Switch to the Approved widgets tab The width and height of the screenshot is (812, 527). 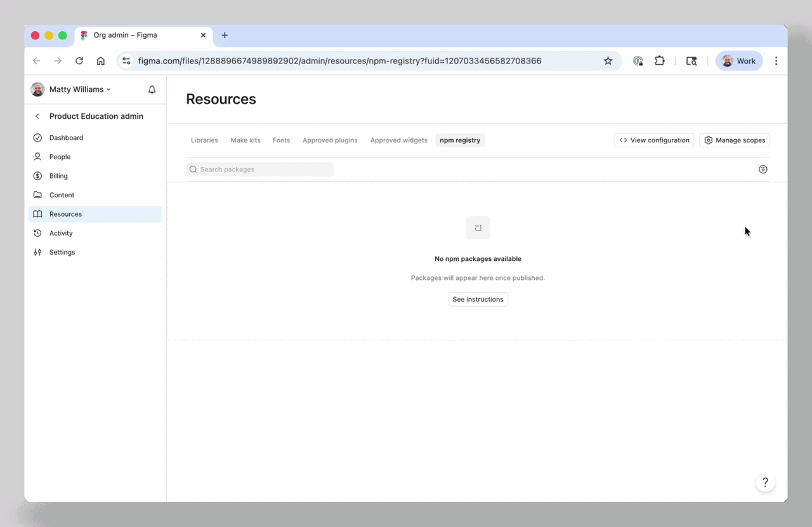coord(399,140)
